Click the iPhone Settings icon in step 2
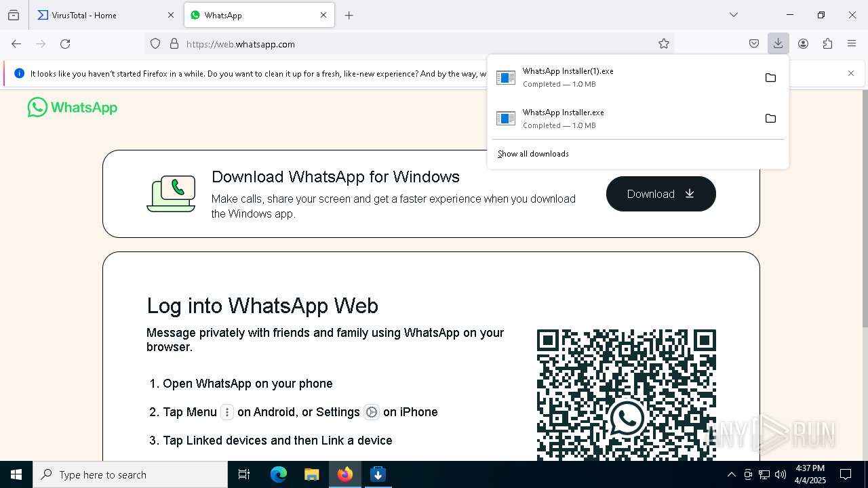868x488 pixels. (372, 412)
